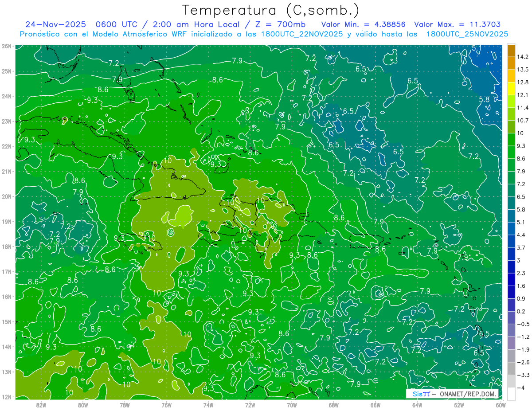Viewport: 532px width, 411px height.
Task: Click the color scale label '-4'
Action: point(521,388)
